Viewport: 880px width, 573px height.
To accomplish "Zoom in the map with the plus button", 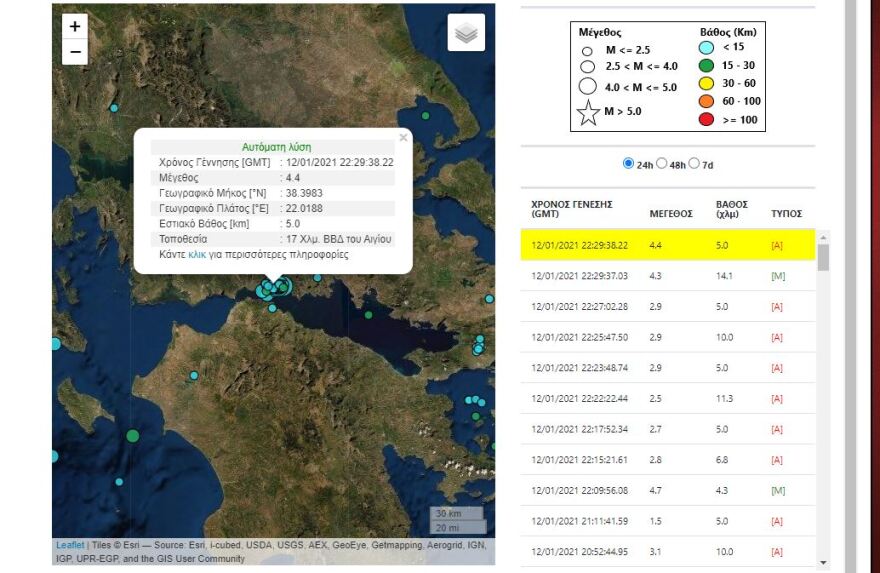I will (x=75, y=26).
